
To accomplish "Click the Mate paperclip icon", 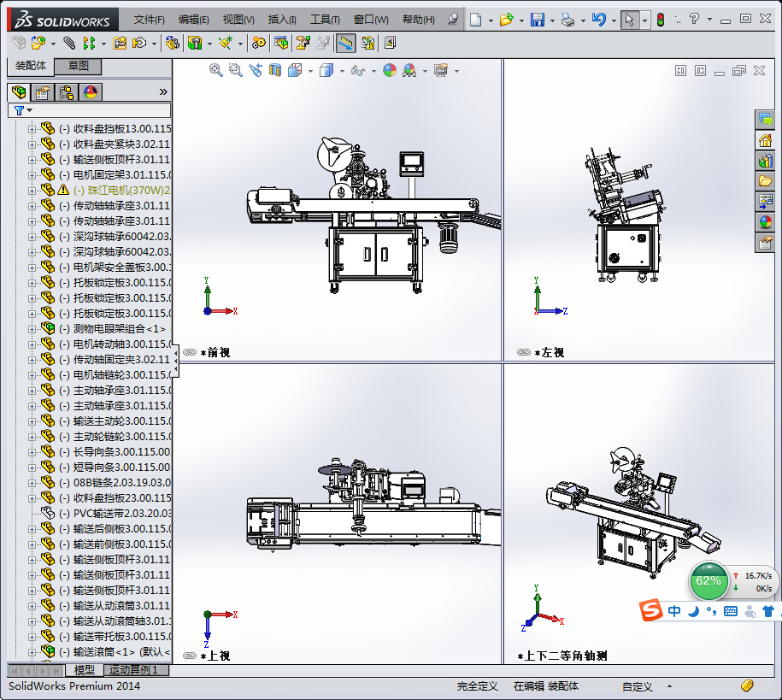I will [69, 44].
